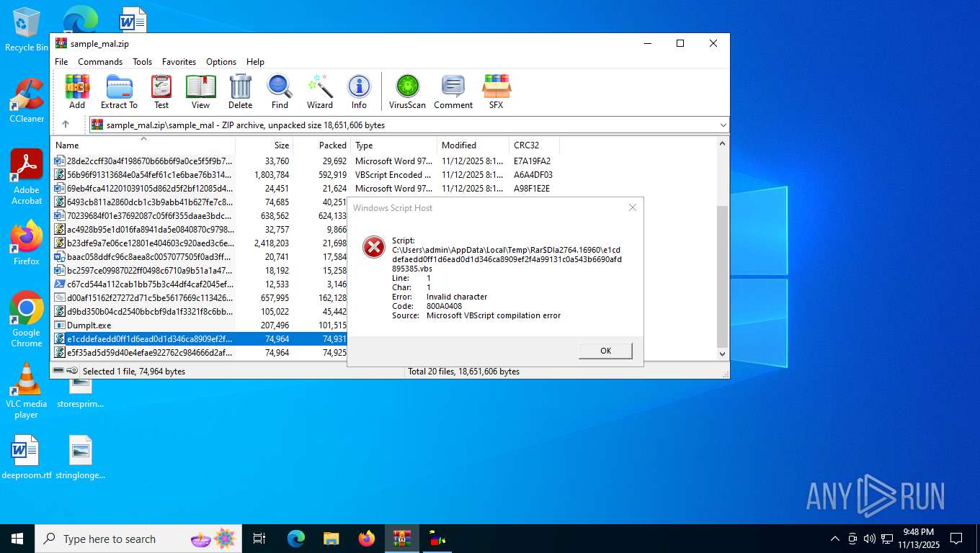Viewport: 980px width, 553px height.
Task: Click highlighted file e1cddefaedd0ff1d6ead0d1d346ca8909ef2f
Action: pyautogui.click(x=143, y=339)
